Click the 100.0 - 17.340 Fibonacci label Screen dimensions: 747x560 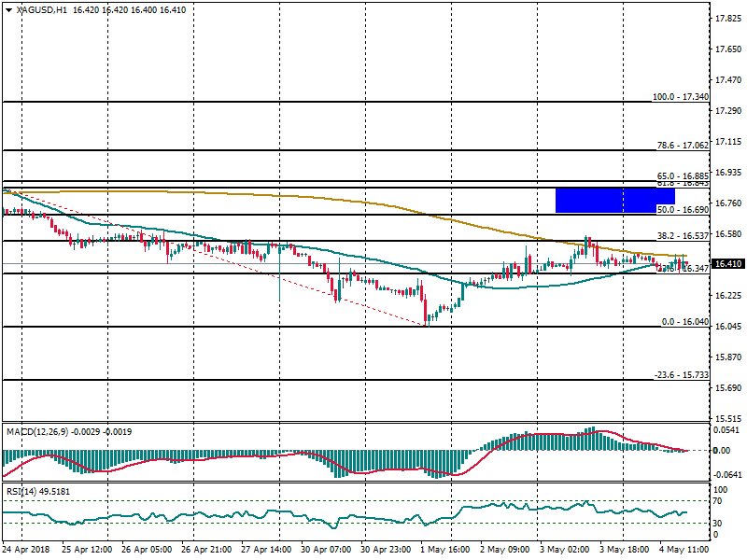click(680, 97)
